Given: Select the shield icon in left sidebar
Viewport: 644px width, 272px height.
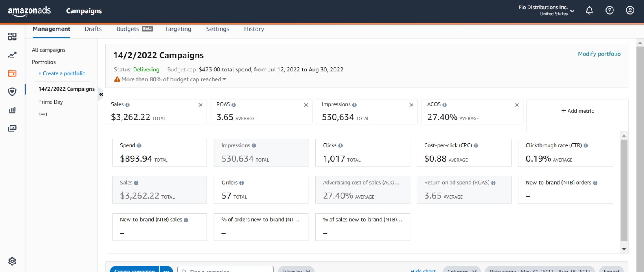Looking at the screenshot, I should pos(12,91).
